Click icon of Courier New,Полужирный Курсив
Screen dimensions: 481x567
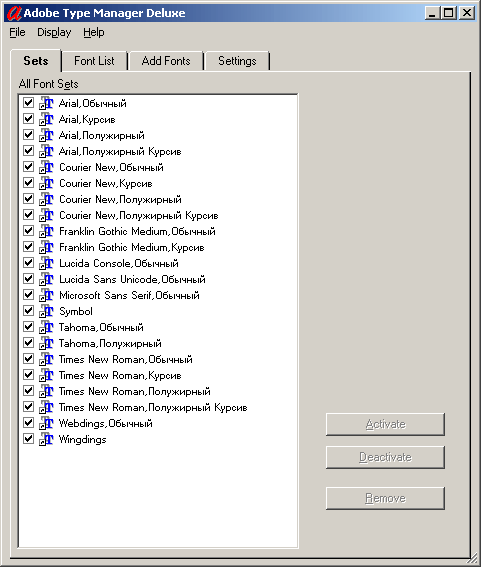(46, 215)
